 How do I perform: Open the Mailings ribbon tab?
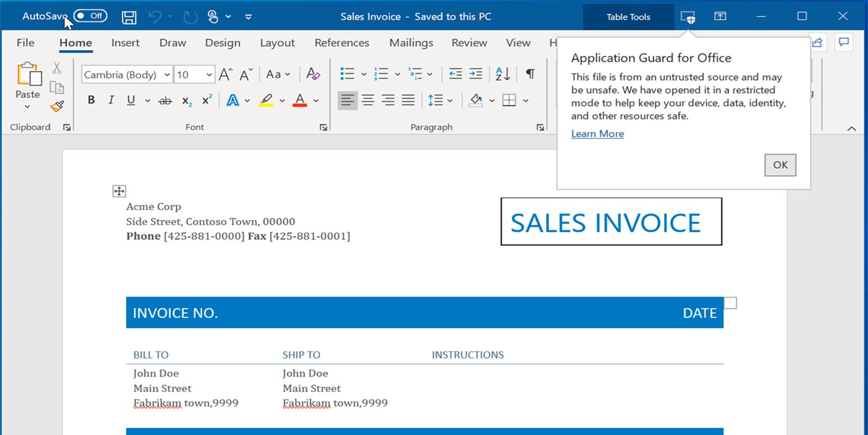tap(411, 43)
